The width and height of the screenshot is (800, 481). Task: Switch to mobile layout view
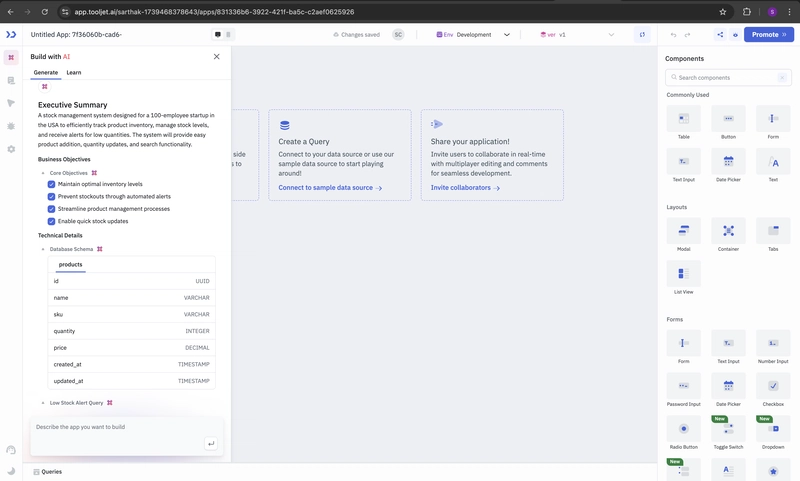tap(228, 35)
